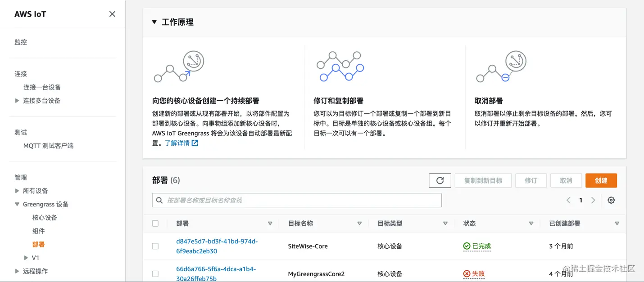Open MQTT 测试客户端
This screenshot has width=644, height=282.
pyautogui.click(x=48, y=146)
